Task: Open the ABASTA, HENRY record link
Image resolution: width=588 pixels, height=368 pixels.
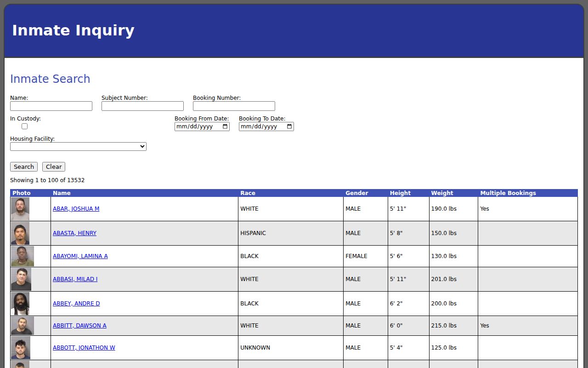Action: pyautogui.click(x=74, y=233)
